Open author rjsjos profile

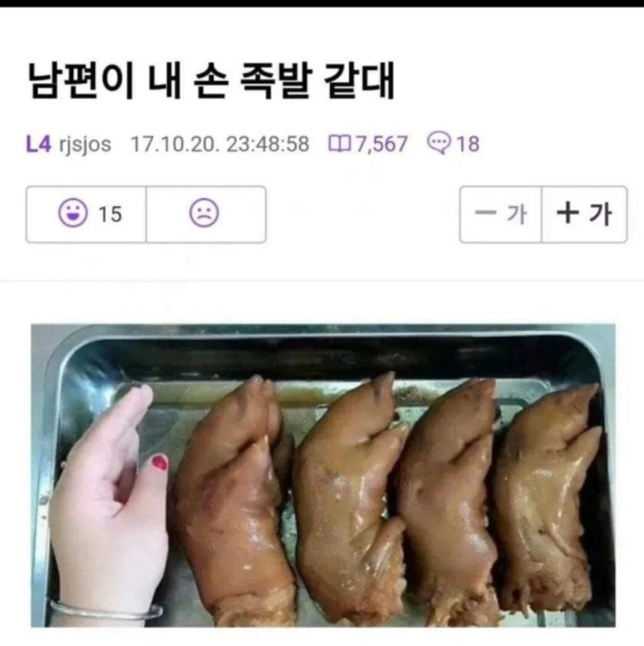coord(85,145)
